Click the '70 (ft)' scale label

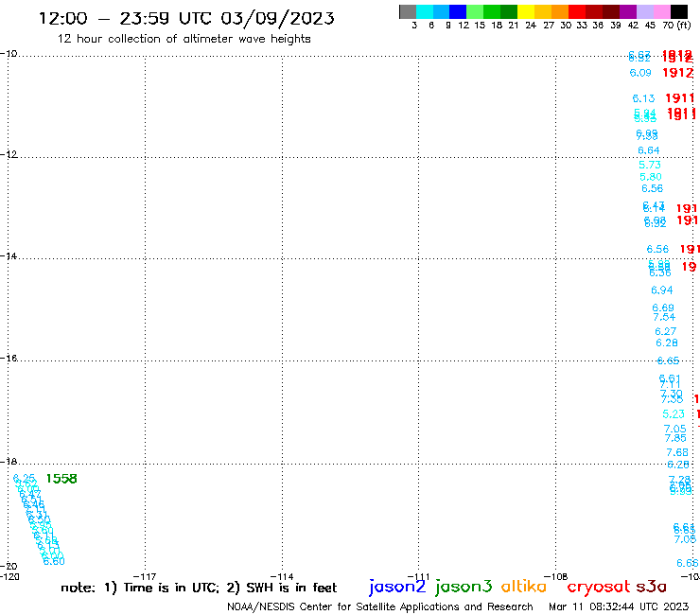tap(676, 25)
